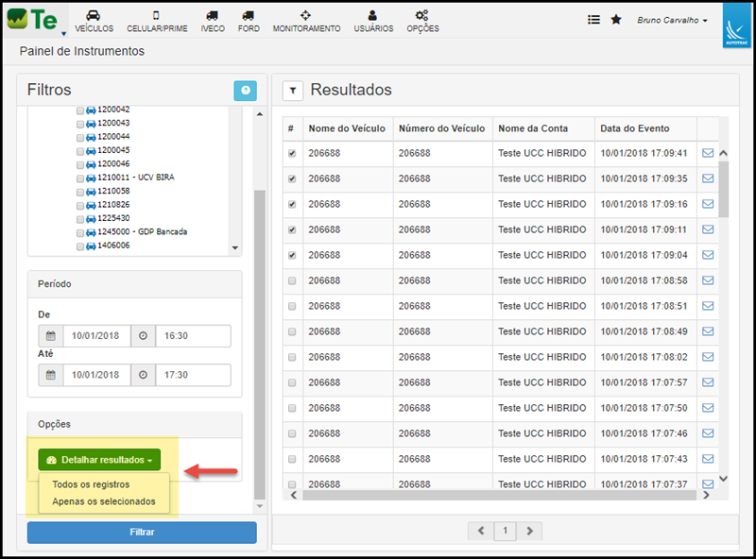Open the Até time clock picker
Viewport: 756px width, 559px height.
144,375
